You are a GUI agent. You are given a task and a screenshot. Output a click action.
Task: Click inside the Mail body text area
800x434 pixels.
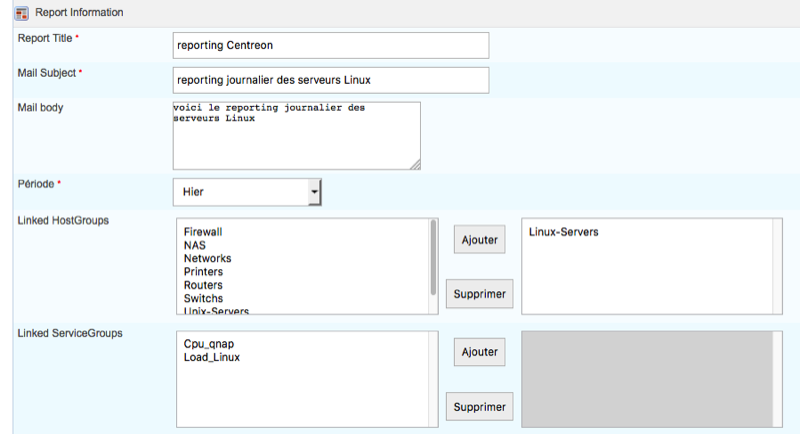click(296, 135)
